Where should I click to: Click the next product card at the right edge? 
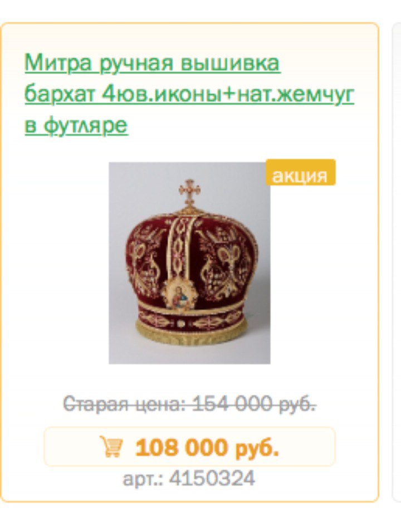click(x=397, y=261)
